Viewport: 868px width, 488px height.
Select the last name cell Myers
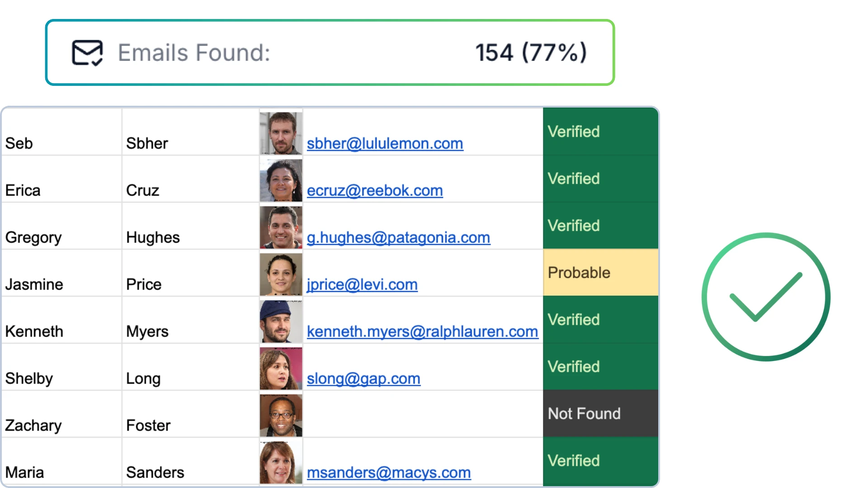[x=190, y=319]
